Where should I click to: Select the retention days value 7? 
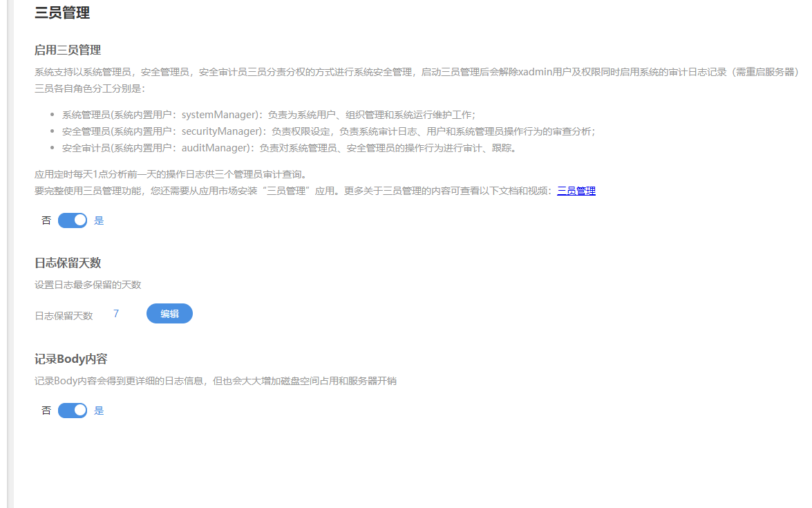115,313
